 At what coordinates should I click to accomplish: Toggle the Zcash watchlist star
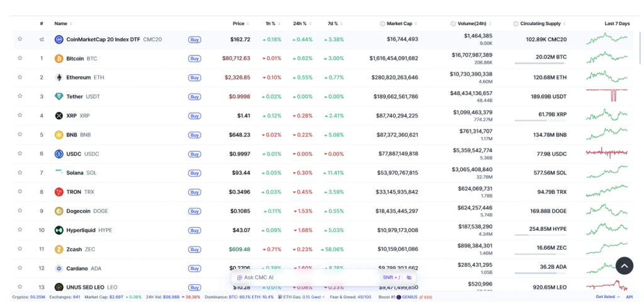coord(19,249)
